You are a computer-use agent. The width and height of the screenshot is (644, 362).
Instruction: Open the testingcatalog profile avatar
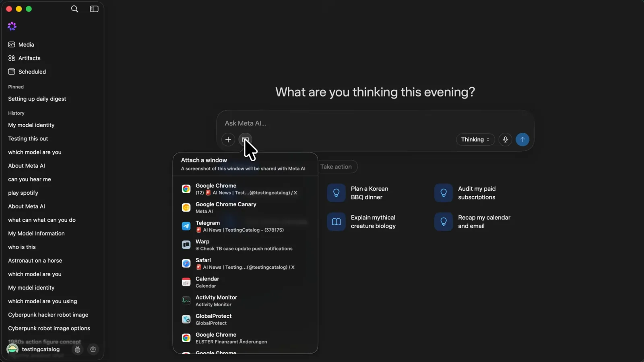[x=12, y=349]
